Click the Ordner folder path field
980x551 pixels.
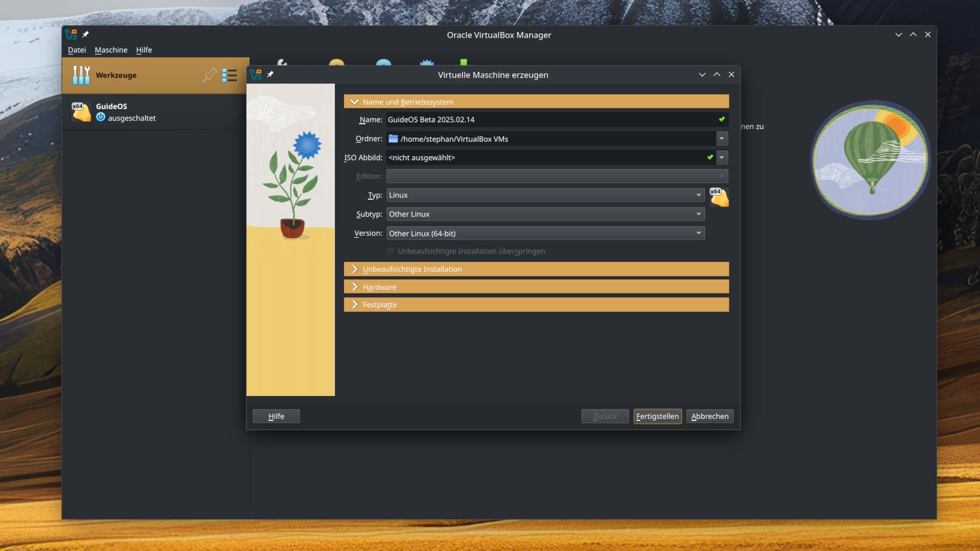coord(551,139)
